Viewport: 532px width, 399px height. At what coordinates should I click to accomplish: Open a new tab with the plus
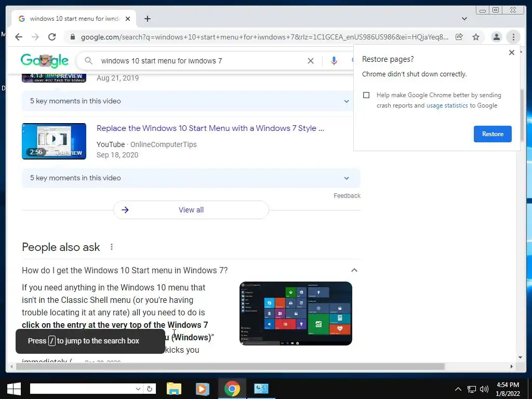point(147,19)
